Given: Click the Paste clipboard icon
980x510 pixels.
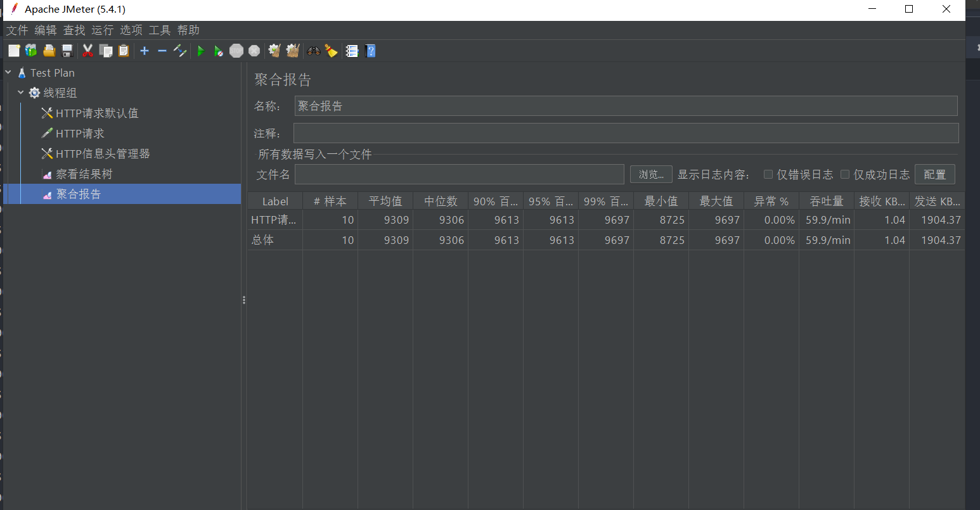Looking at the screenshot, I should [x=124, y=51].
